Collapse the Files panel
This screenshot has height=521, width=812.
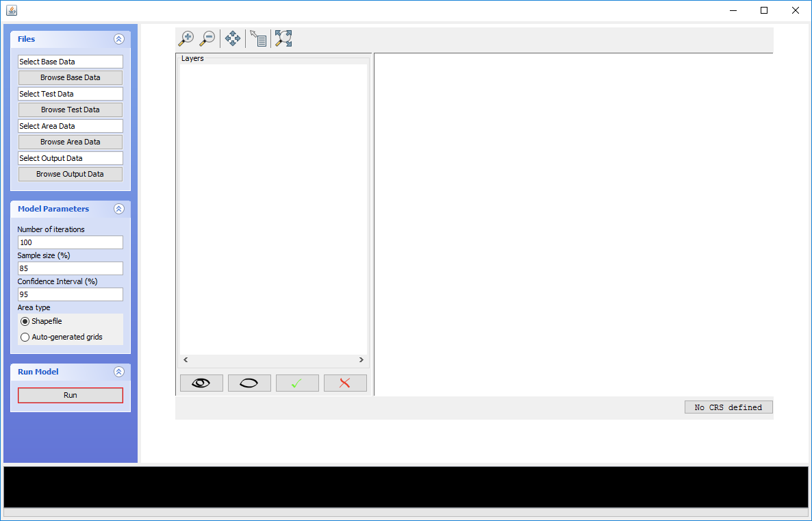point(119,39)
